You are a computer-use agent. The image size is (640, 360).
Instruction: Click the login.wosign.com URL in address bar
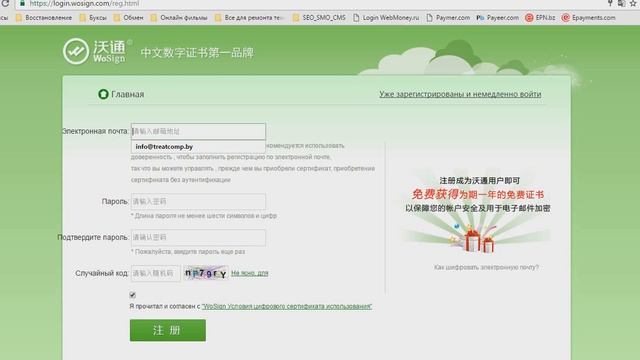(x=84, y=3)
